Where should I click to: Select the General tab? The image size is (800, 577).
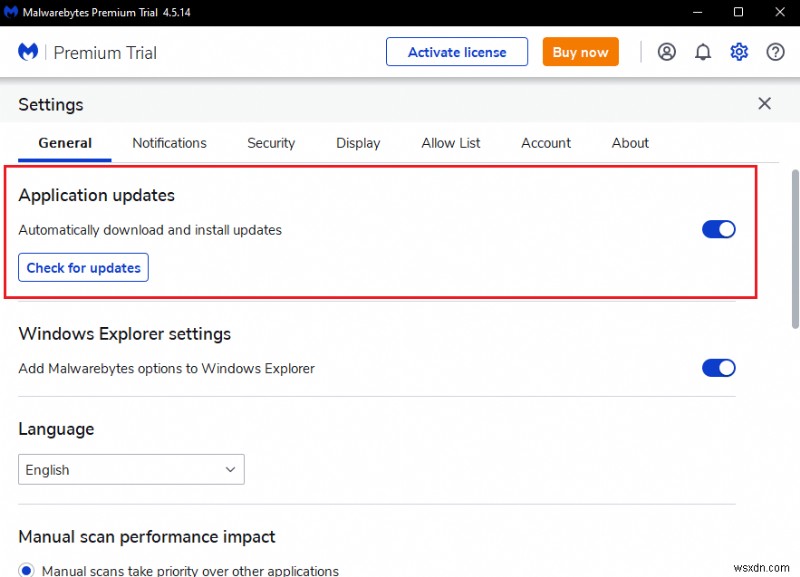(65, 143)
